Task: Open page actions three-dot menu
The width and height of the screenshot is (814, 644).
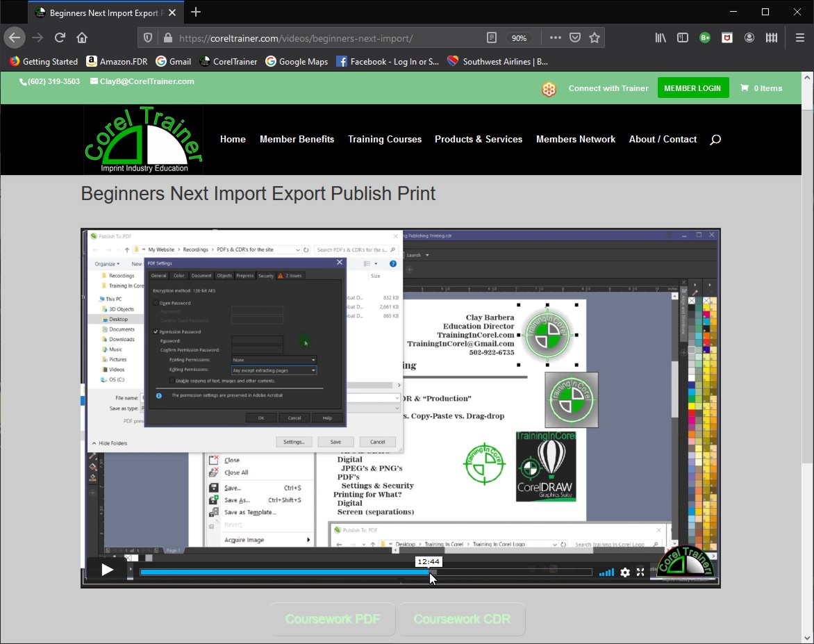Action: click(555, 38)
